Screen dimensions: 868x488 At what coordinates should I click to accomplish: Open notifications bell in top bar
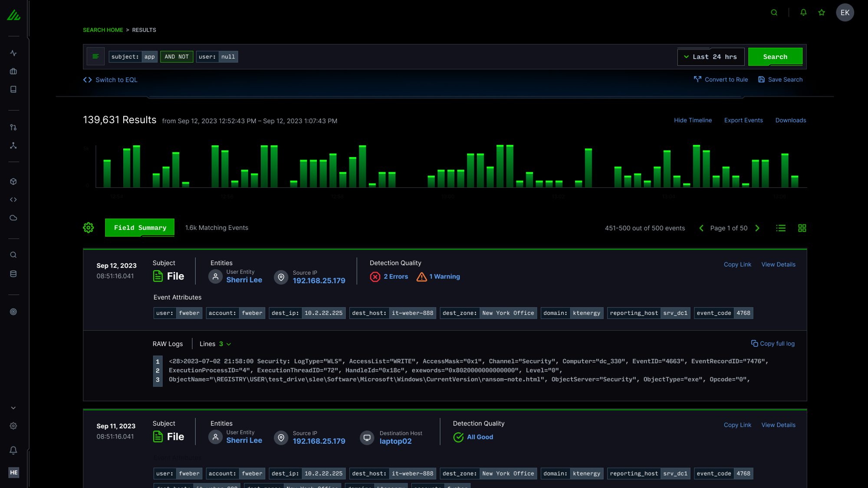[803, 13]
